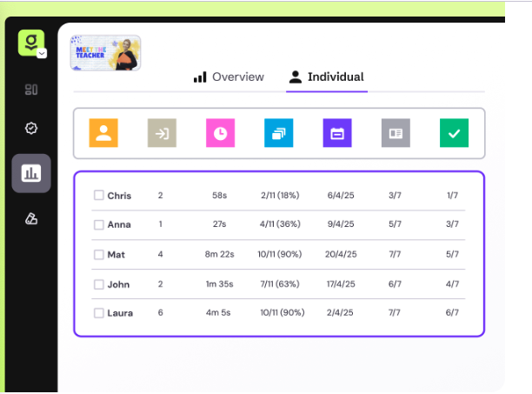532x394 pixels.
Task: Open the workspace dropdown chevron under logo
Action: pos(42,54)
